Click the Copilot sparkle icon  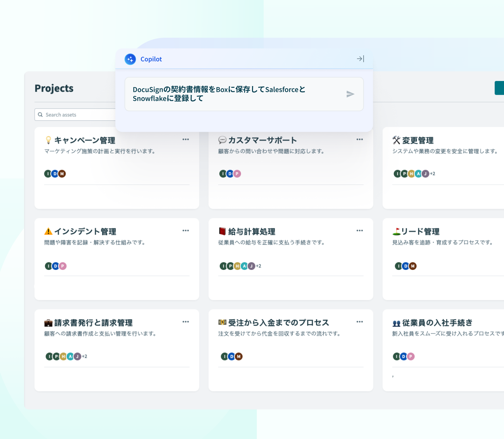[x=130, y=59]
